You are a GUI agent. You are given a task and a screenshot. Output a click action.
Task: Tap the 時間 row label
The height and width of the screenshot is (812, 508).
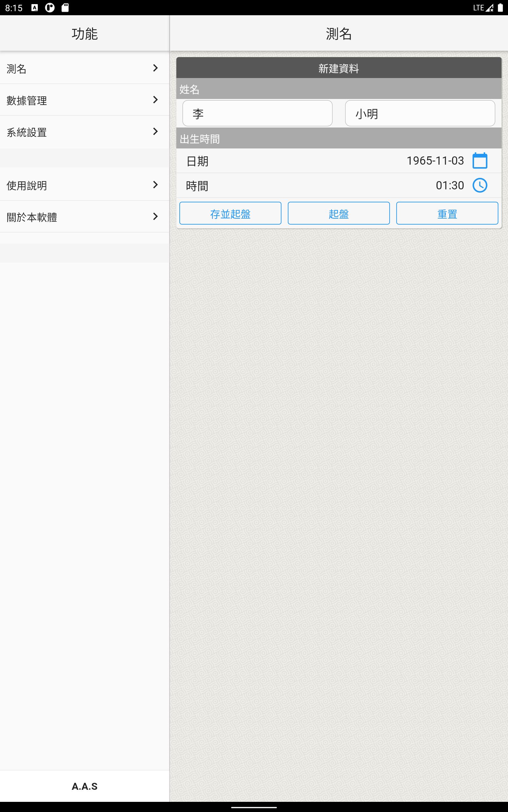(x=197, y=186)
